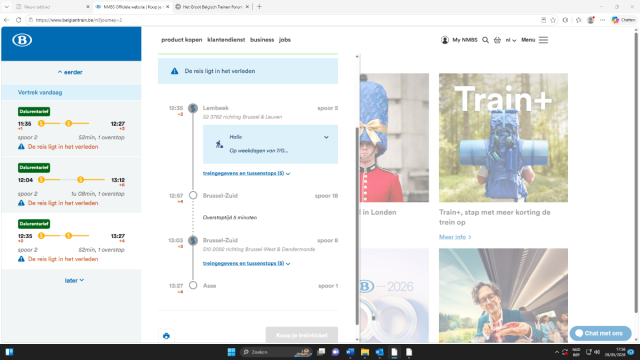Open Task View in taskbar
Image resolution: width=640 pixels, height=360 pixels.
[321, 352]
